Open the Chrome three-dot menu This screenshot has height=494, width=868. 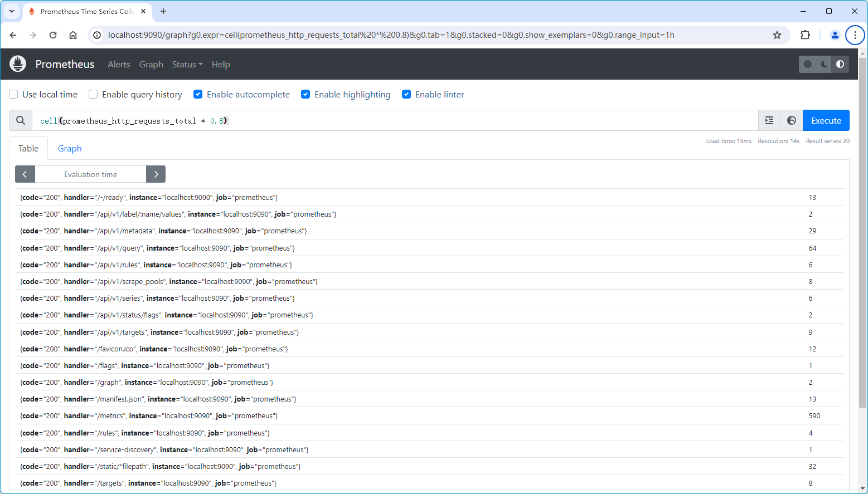(x=855, y=35)
